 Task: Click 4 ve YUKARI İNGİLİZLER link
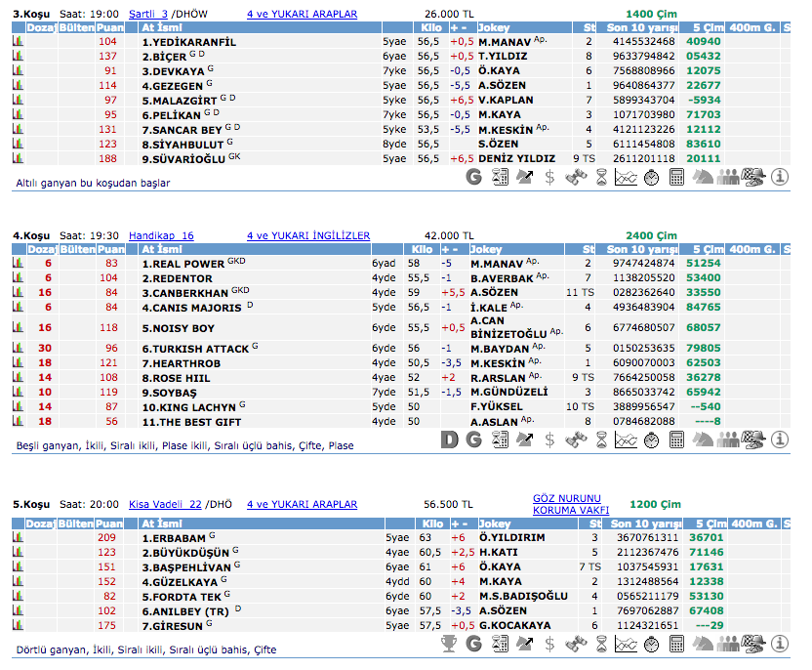click(x=308, y=235)
